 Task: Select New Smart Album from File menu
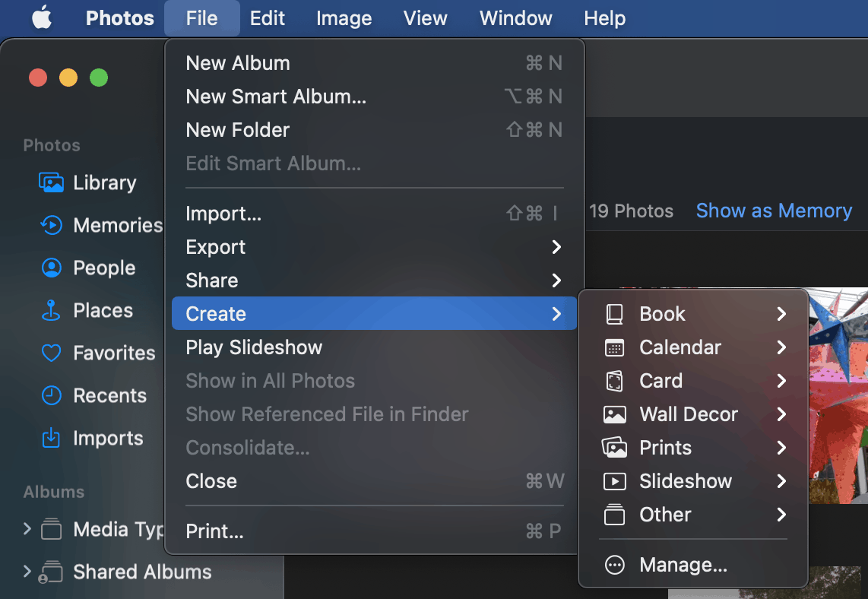tap(276, 97)
